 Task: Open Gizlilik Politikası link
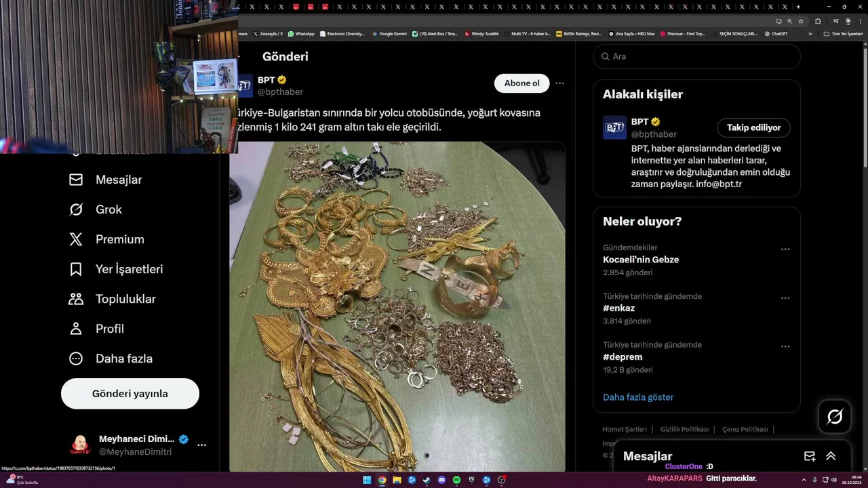point(684,429)
